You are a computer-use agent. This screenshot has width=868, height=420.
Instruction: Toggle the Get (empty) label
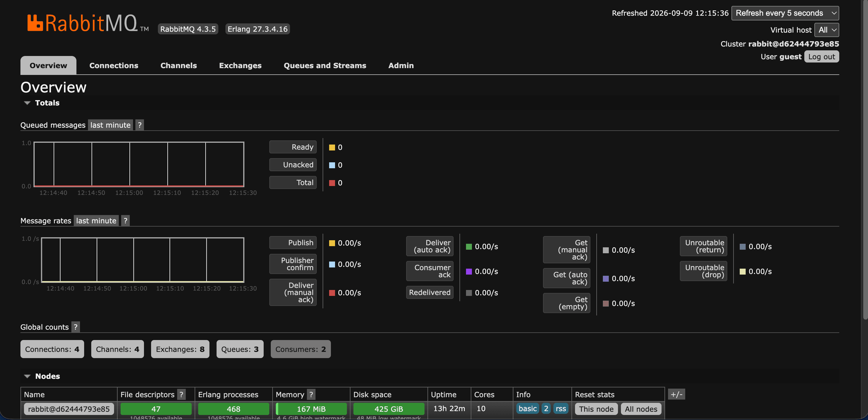click(566, 303)
